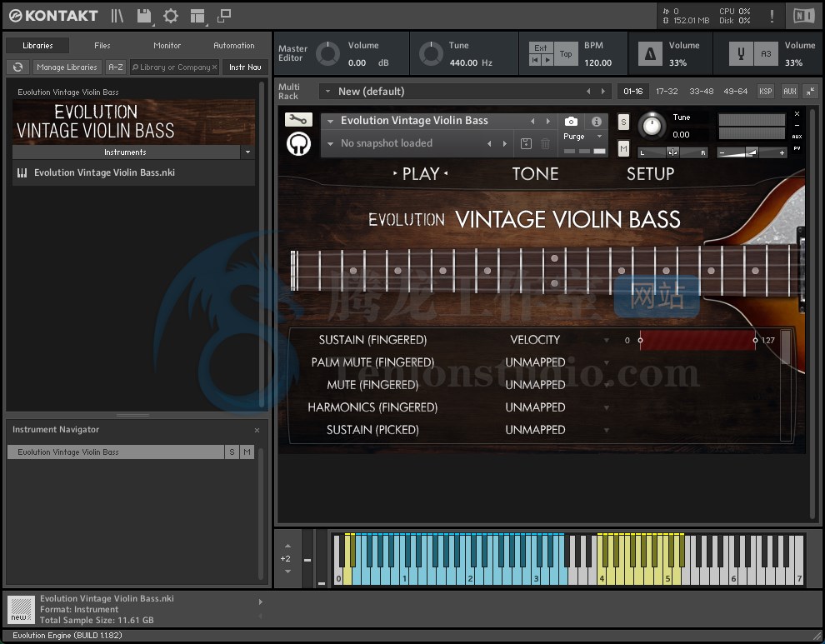Click previous multi arrow in Multi Rack

point(588,92)
